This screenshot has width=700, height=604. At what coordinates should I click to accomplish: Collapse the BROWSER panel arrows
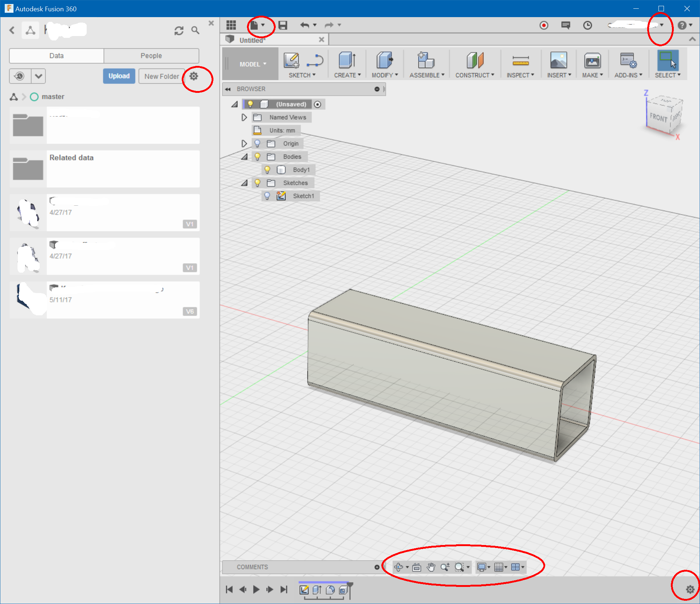click(228, 89)
